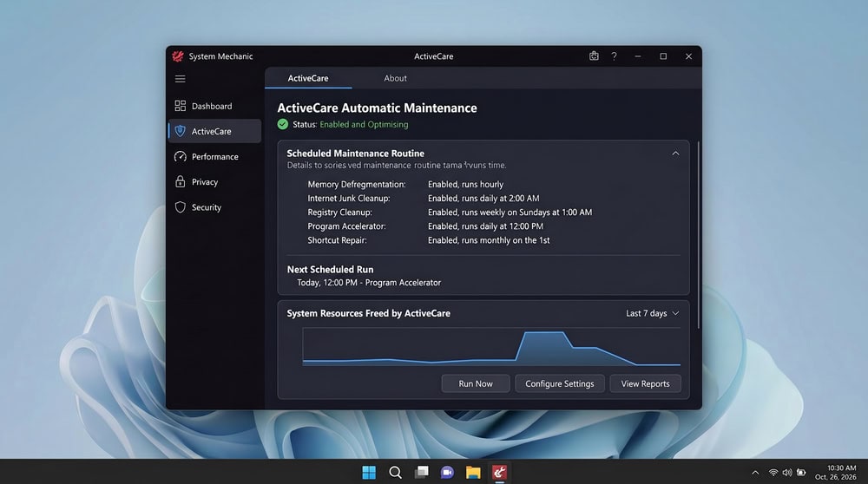Open Performance in the sidebar
The image size is (868, 484).
tap(214, 156)
